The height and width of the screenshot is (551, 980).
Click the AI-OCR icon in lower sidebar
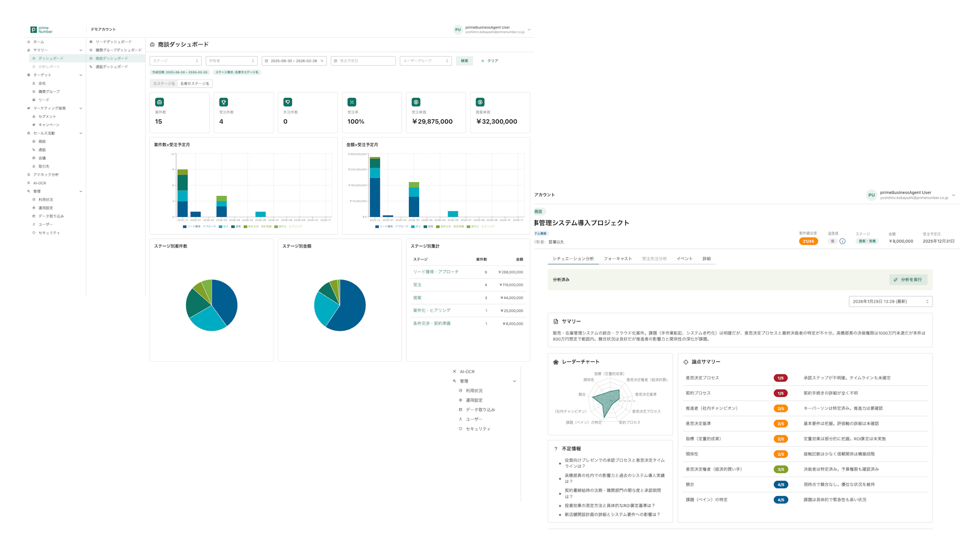tap(455, 371)
